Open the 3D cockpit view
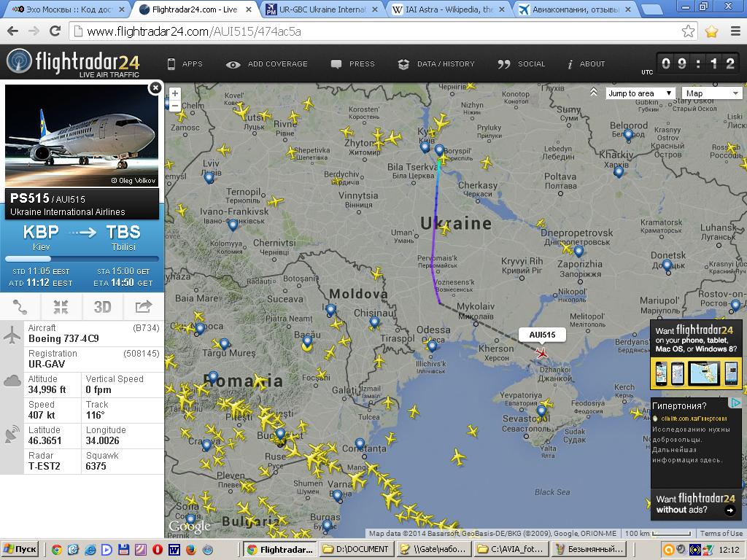This screenshot has width=747, height=560. pos(102,306)
